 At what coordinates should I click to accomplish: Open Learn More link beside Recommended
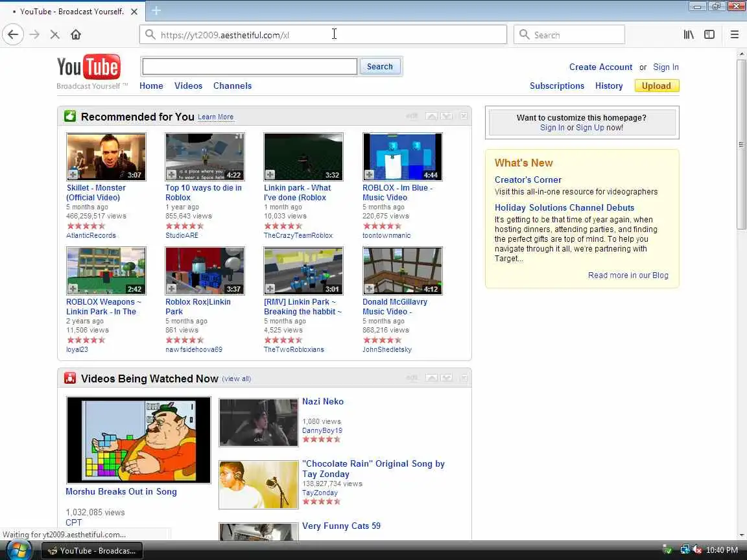215,117
